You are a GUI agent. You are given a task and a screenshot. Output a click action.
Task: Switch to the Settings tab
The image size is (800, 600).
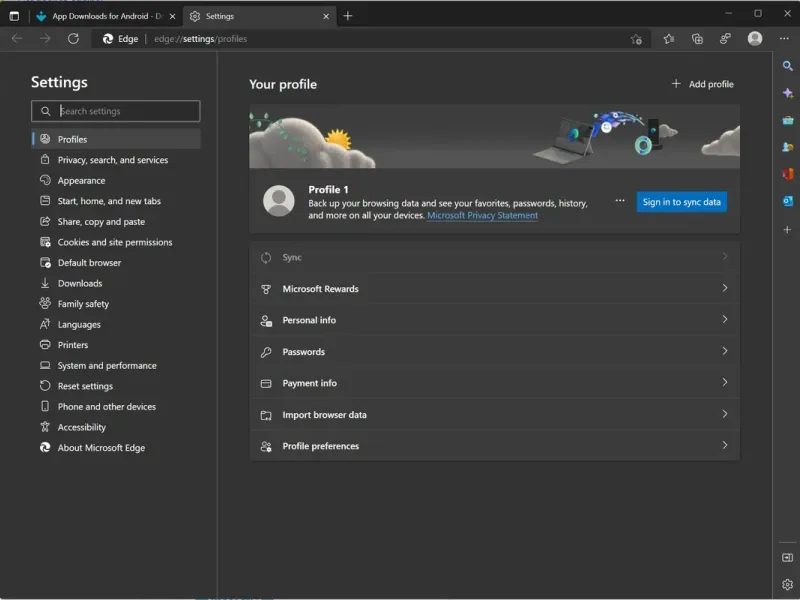pos(259,16)
